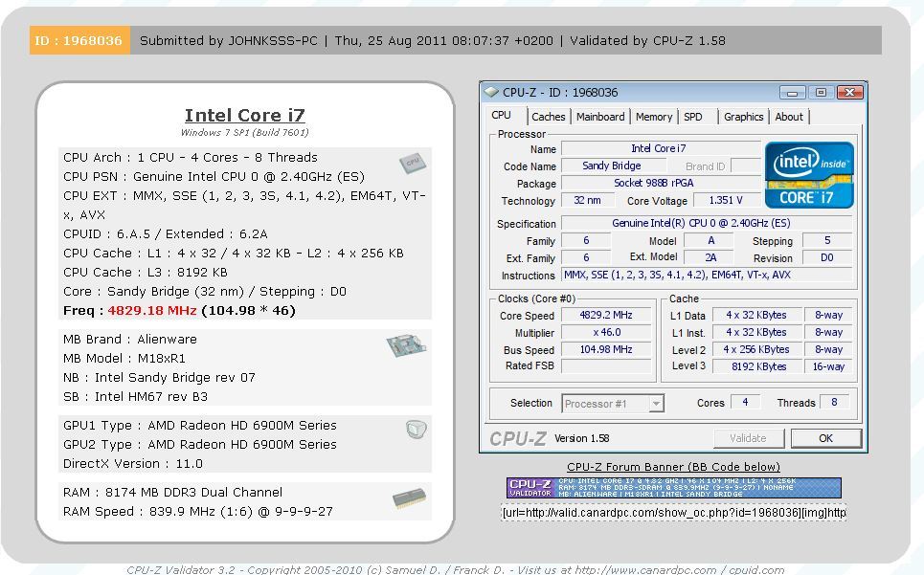Click the Core Voltage value 1.351 V
The height and width of the screenshot is (575, 924).
[726, 200]
